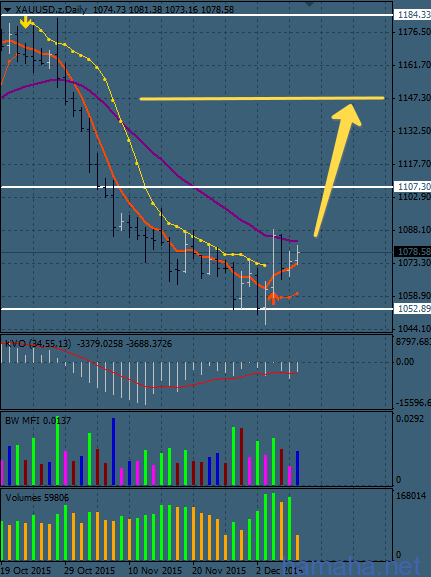Click the 1044.10 value on the price scale
431x577 pixels.
[x=414, y=329]
